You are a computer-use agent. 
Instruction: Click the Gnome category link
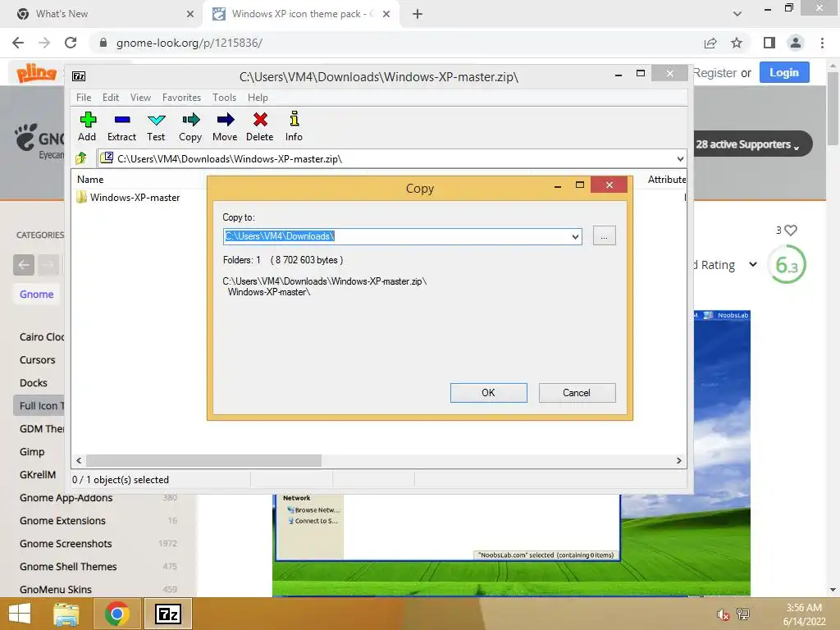[36, 294]
